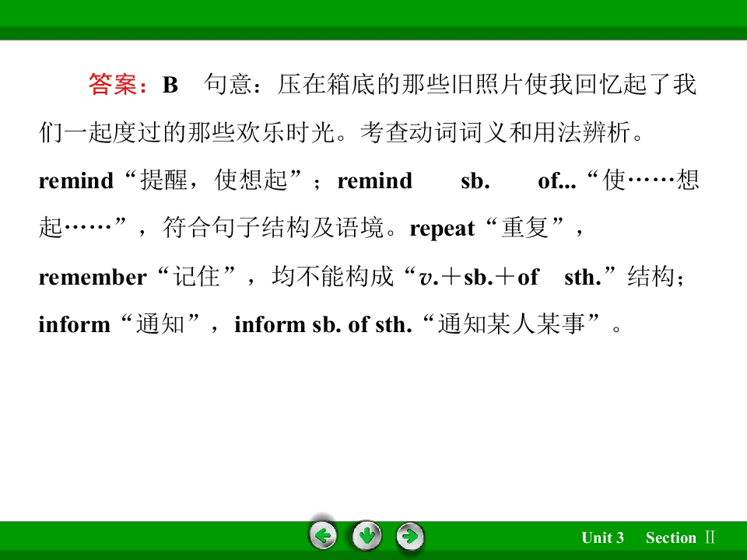Click the bold of... text
The image size is (747, 560).
[557, 181]
